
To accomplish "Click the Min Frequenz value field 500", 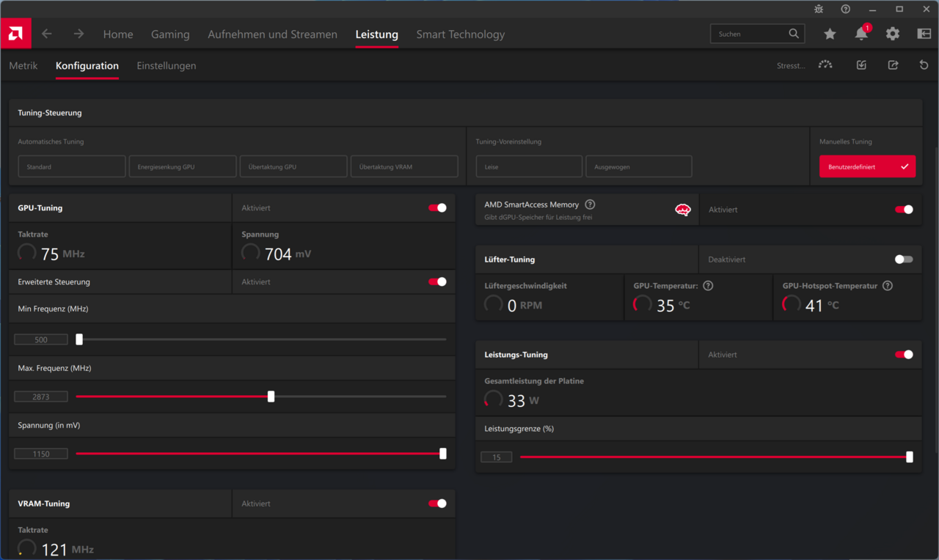I will click(41, 339).
